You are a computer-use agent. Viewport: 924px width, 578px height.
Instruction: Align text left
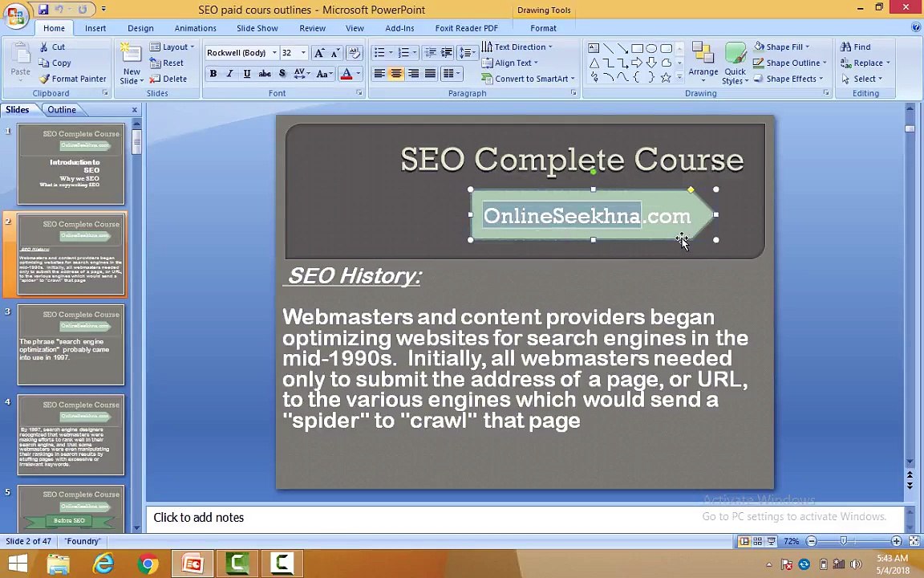click(379, 73)
